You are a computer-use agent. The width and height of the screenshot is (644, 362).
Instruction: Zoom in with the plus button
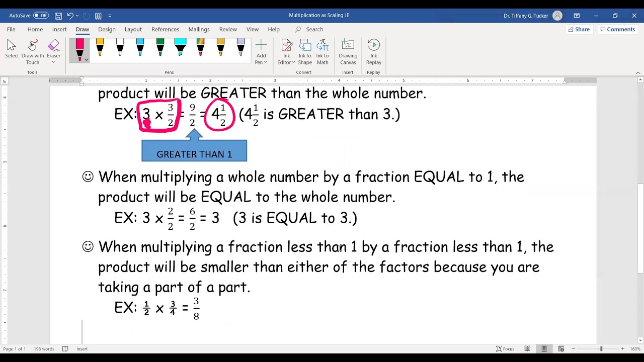[622, 349]
